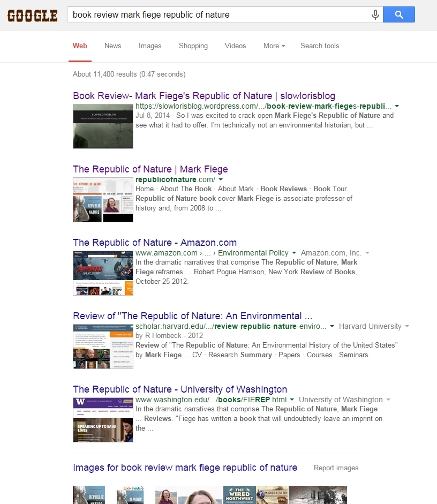
Task: Click the slowlorisblog page thumbnail
Action: (x=103, y=126)
